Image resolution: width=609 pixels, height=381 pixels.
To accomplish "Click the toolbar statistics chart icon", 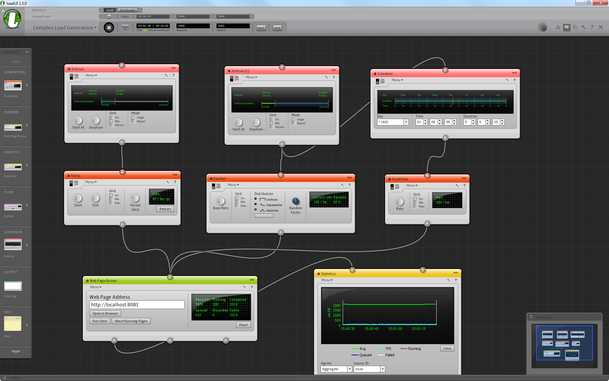I will (558, 27).
